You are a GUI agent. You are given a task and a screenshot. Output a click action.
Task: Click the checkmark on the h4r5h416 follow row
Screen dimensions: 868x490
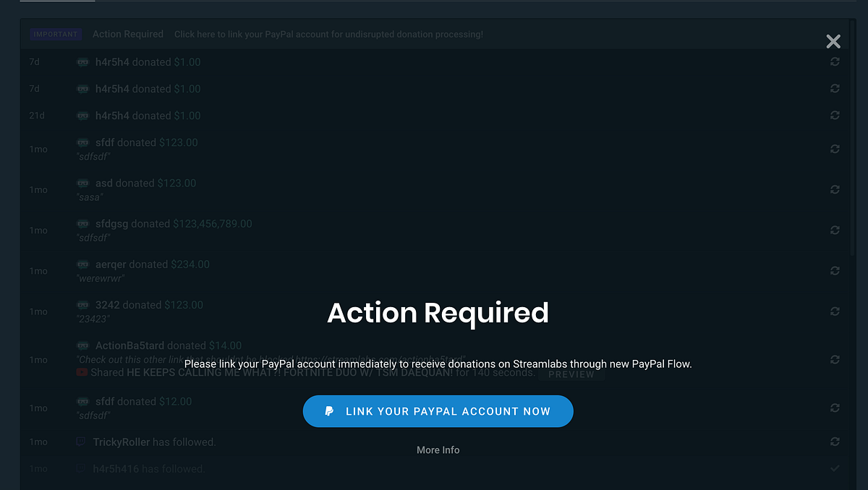point(835,468)
